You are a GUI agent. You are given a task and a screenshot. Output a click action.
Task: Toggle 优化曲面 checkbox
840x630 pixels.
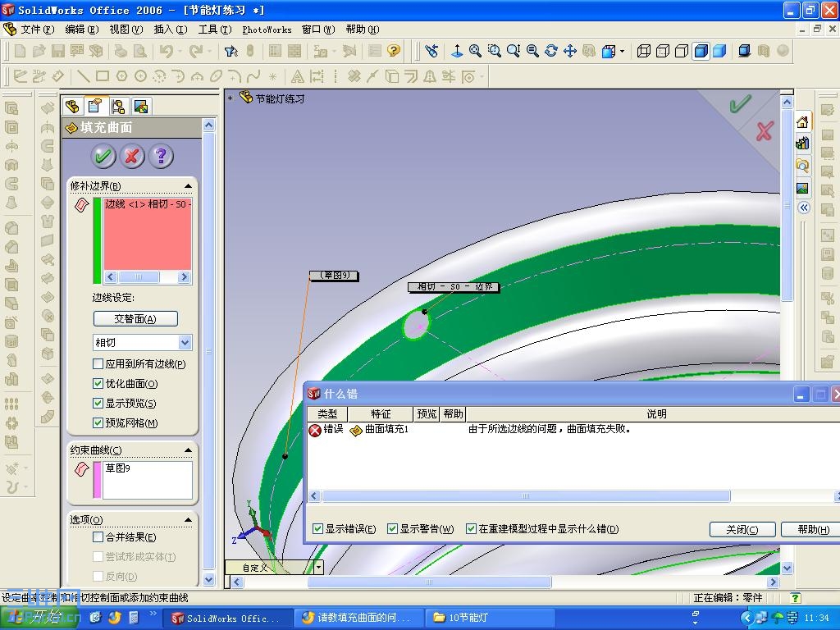tap(98, 383)
